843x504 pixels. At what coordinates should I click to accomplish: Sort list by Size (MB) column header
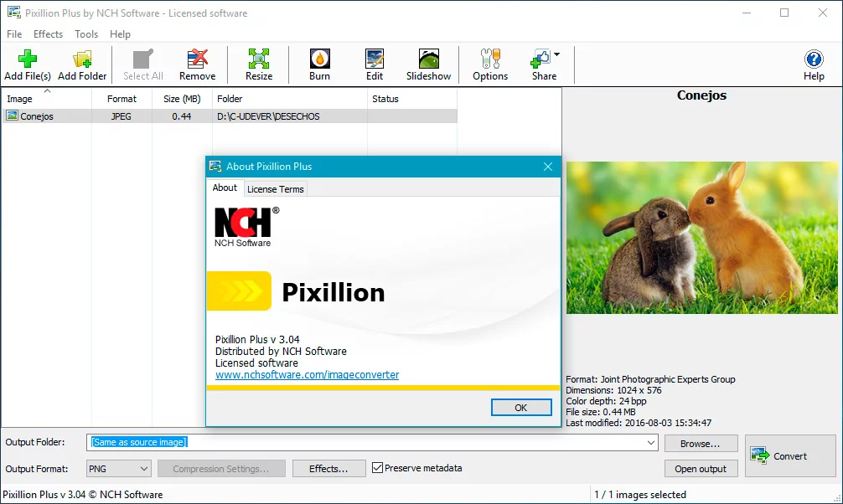[x=182, y=99]
